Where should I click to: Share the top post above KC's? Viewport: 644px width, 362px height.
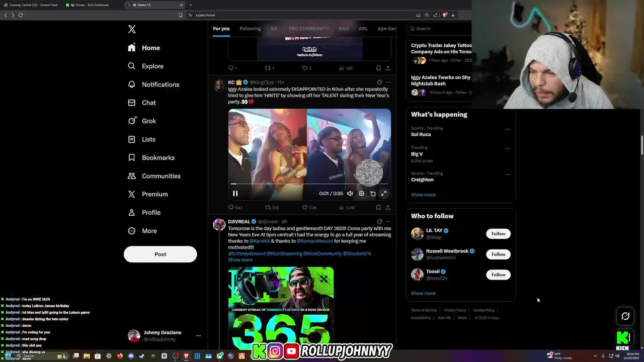pos(388,68)
